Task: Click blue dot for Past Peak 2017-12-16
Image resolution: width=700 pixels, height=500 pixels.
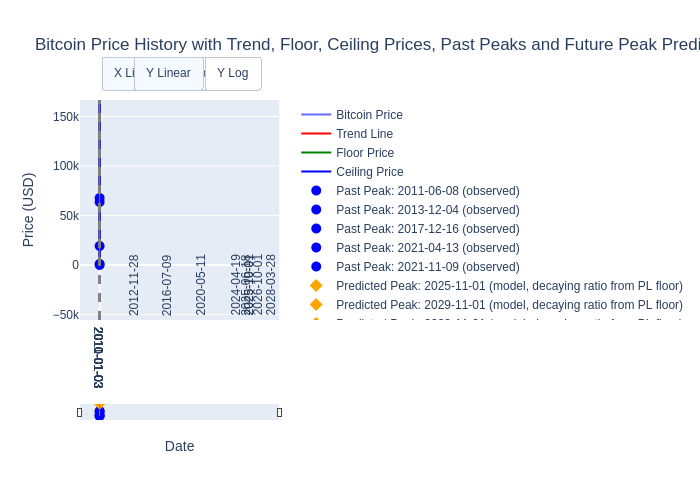Action: click(316, 229)
